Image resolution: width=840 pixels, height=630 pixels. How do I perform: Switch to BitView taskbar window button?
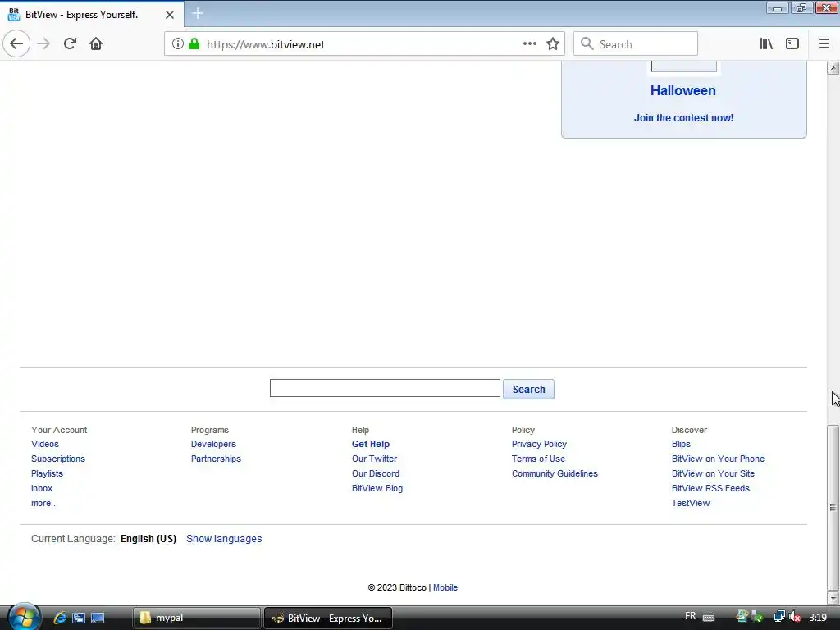coord(328,618)
